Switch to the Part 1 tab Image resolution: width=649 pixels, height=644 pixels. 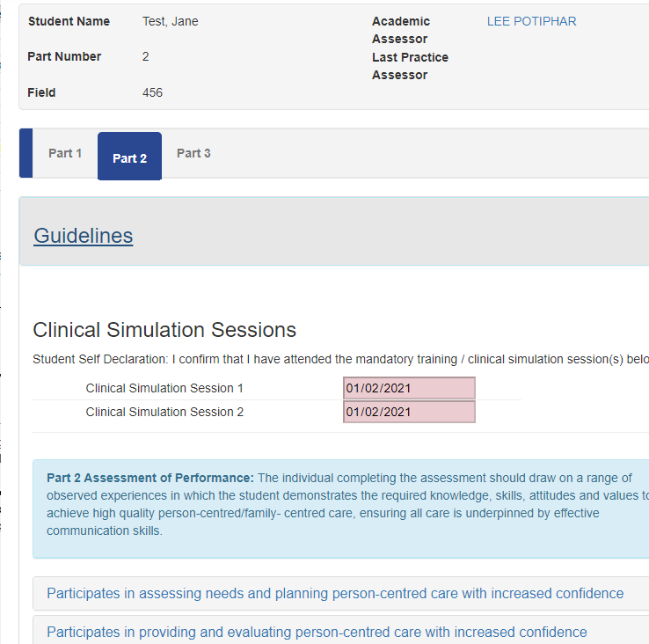click(x=65, y=153)
